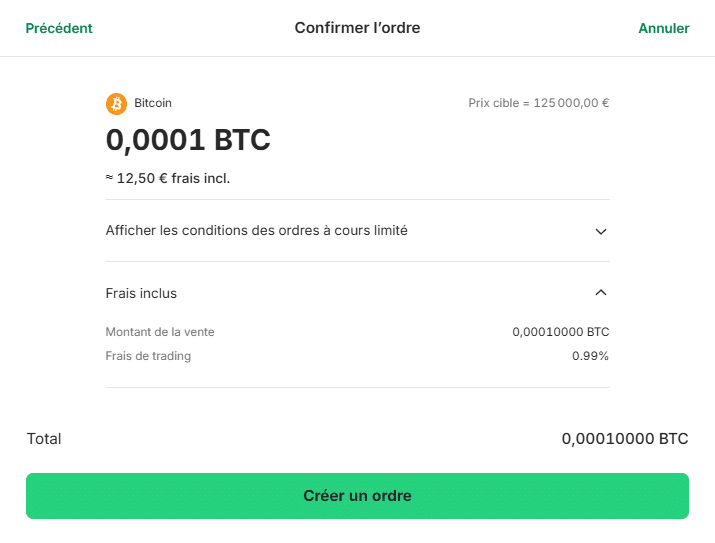Click the approximately-equal symbol before 12,50 €

tap(109, 177)
